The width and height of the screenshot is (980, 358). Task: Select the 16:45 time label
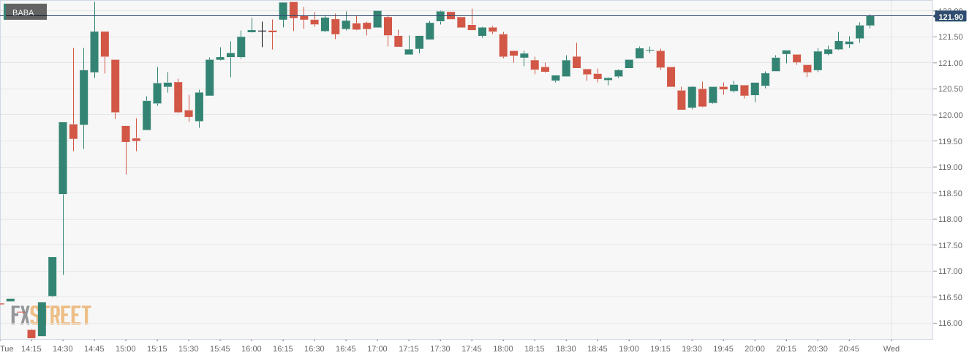(346, 348)
